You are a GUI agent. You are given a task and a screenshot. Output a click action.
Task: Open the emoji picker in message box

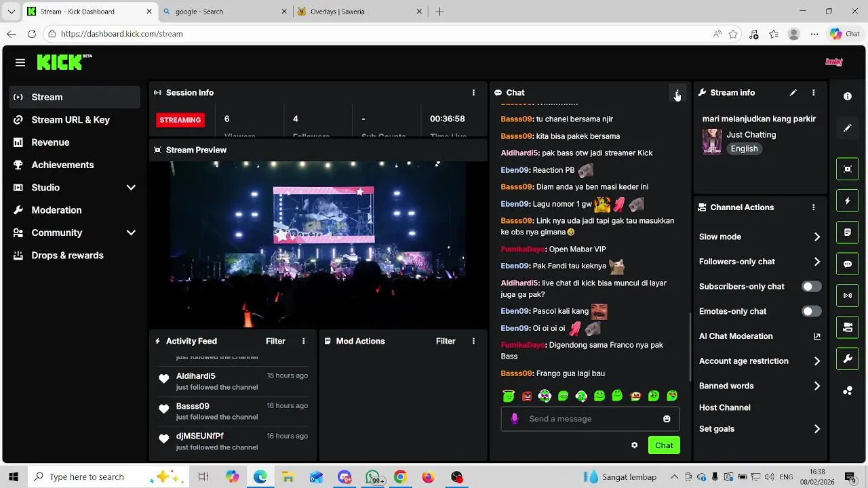tap(667, 419)
